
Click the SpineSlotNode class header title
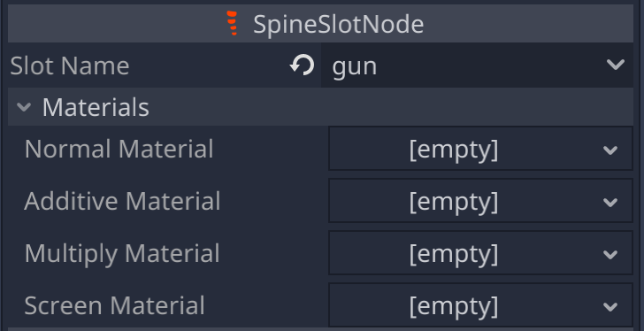click(x=339, y=24)
